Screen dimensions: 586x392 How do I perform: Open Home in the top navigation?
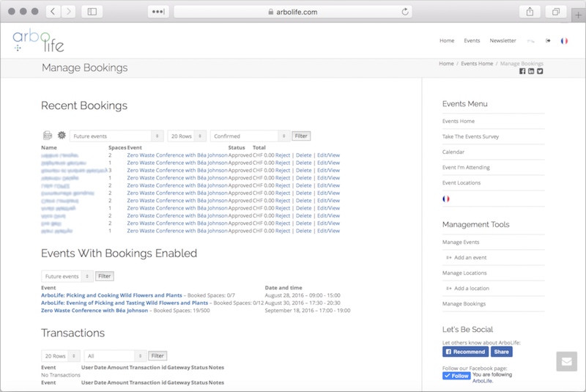pos(447,40)
